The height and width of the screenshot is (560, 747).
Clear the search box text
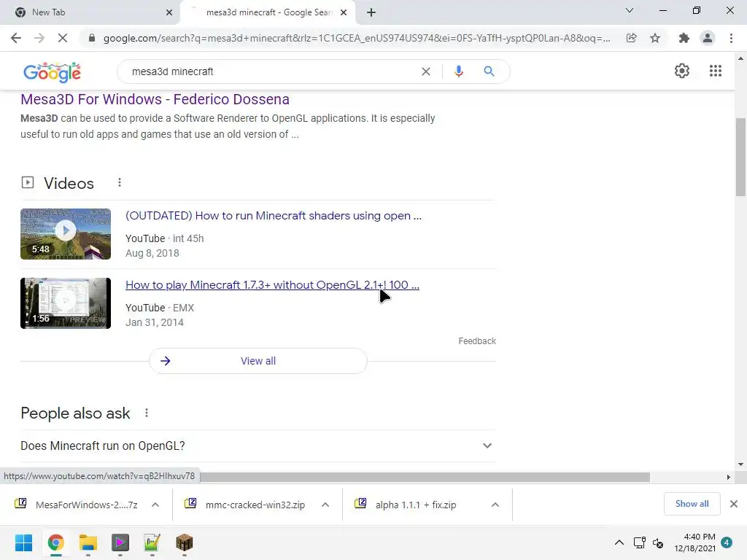tap(426, 71)
